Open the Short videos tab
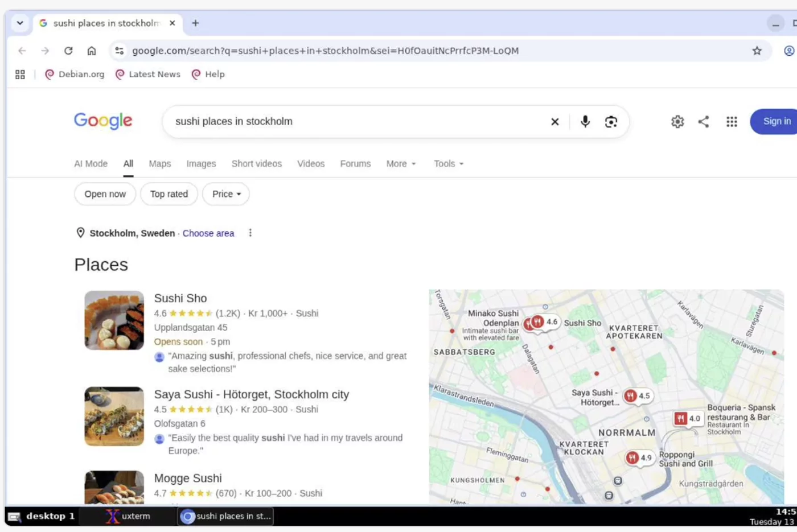The height and width of the screenshot is (532, 797). tap(257, 164)
